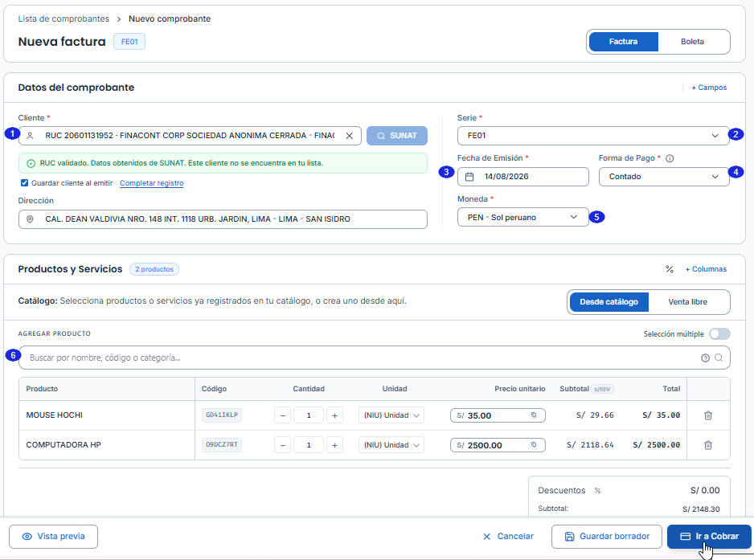Click the Cliente RUC input field

(190, 136)
